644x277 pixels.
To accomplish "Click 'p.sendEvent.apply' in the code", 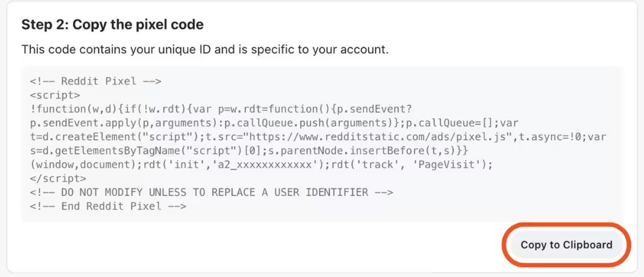I will click(x=79, y=123).
